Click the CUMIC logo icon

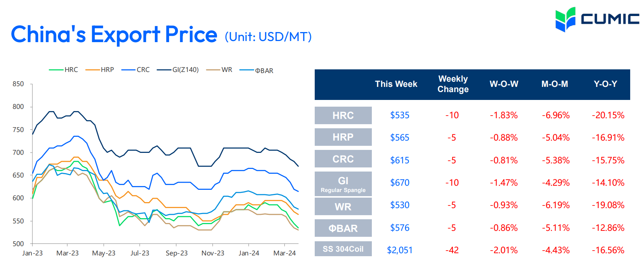pos(565,19)
